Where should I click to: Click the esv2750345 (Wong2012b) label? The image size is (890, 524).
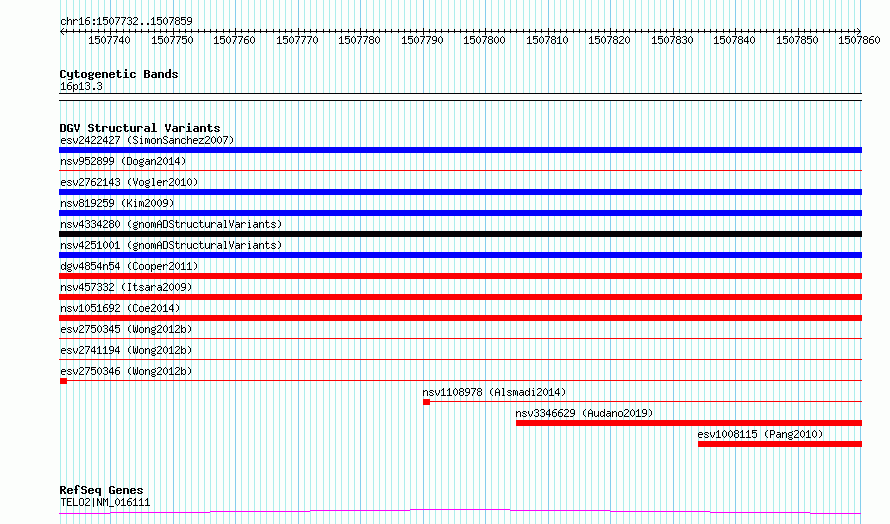tap(126, 329)
